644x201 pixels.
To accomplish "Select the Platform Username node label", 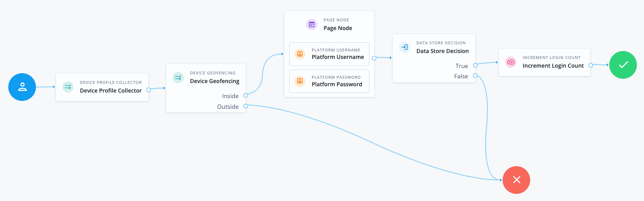I will coord(337,57).
